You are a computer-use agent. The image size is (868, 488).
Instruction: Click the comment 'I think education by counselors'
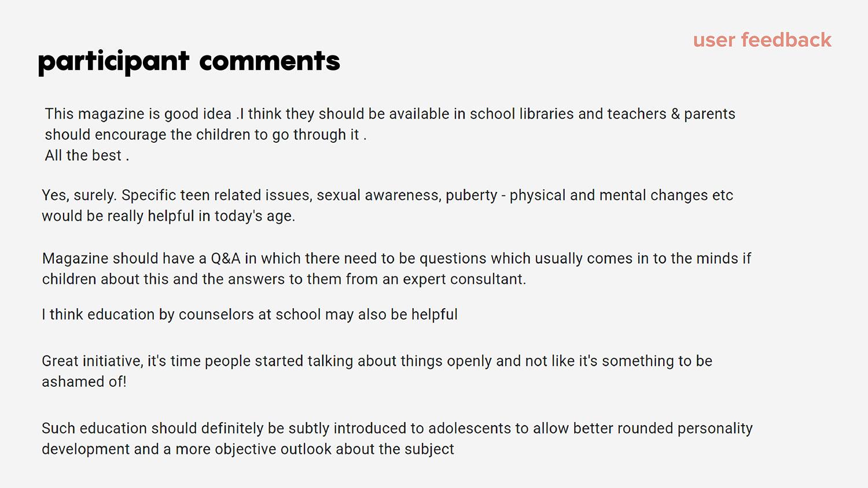[249, 315]
